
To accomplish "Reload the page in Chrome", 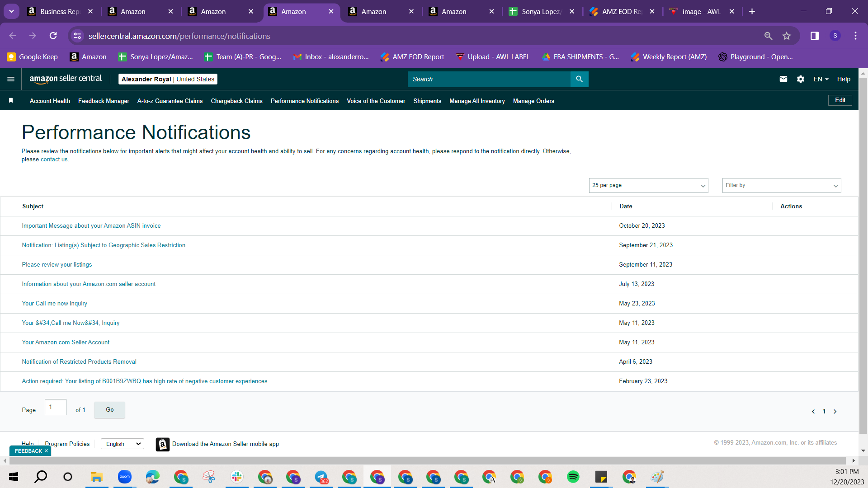I will click(53, 36).
